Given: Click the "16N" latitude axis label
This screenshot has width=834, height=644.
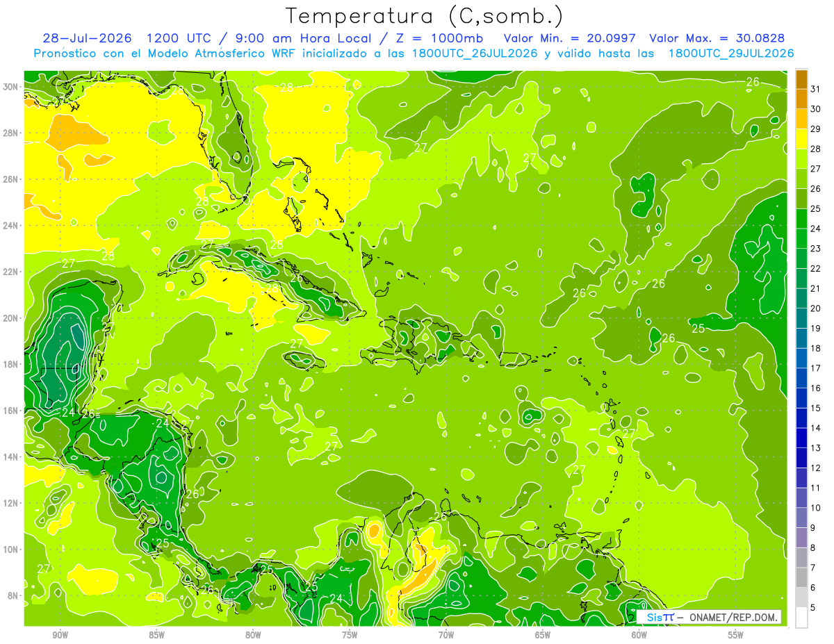Looking at the screenshot, I should coord(10,411).
